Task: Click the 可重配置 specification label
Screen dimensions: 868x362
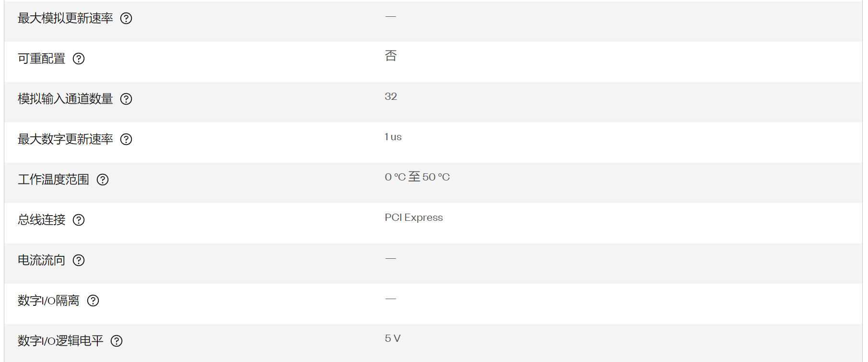Action: click(x=42, y=59)
